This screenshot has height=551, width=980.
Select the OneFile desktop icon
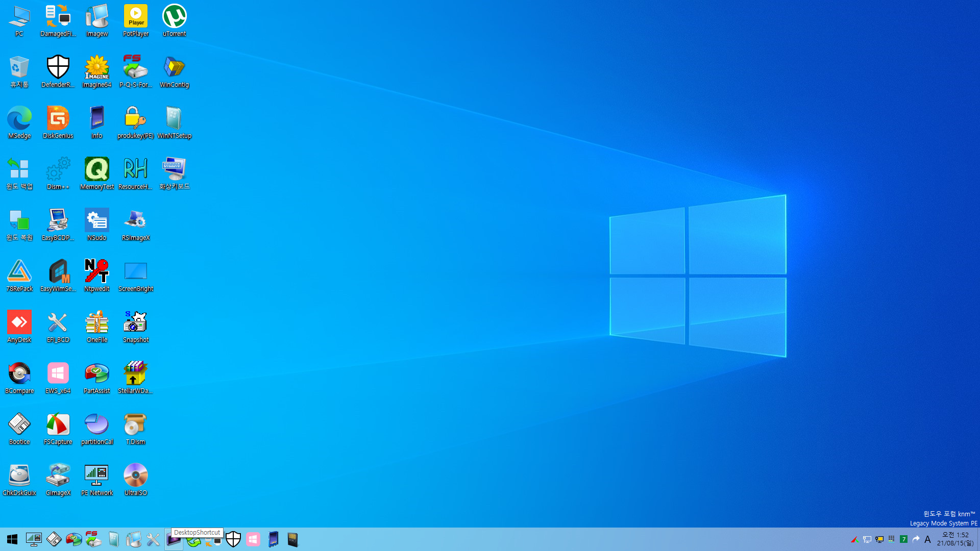[x=97, y=327]
